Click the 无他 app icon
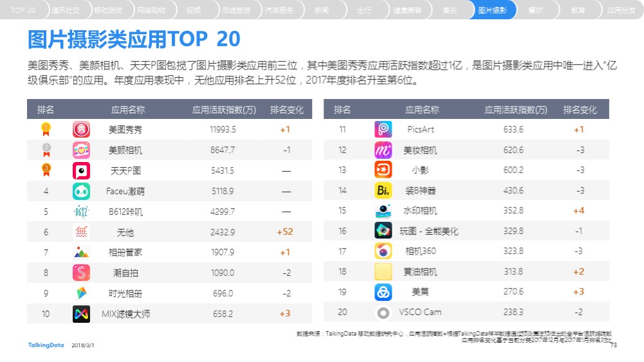This screenshot has width=644, height=362. [x=81, y=232]
